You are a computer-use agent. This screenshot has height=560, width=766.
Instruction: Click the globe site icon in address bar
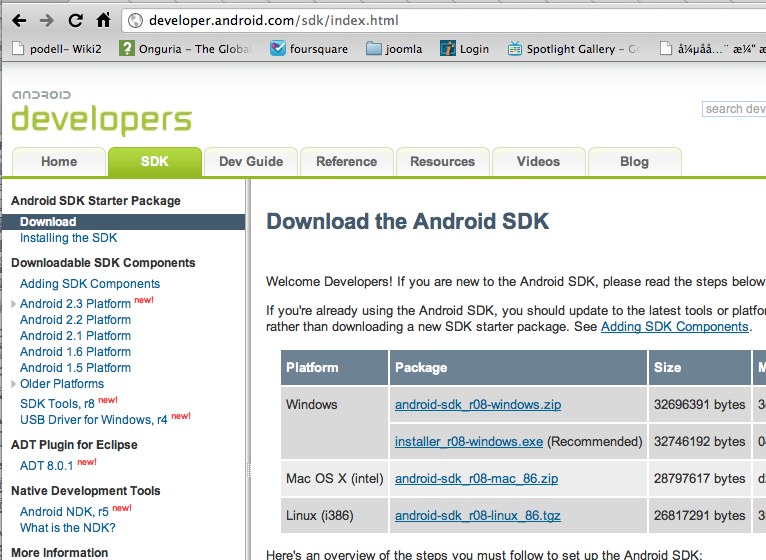click(135, 21)
